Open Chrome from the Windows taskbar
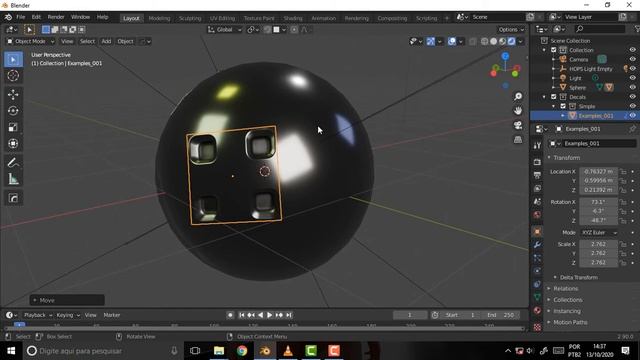This screenshot has height=360, width=640. tap(242, 351)
